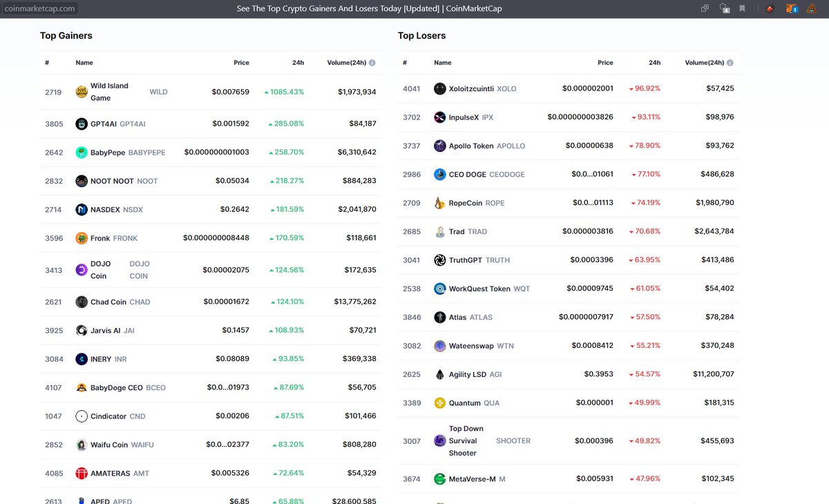Click the Xoloitzcuintli coin logo
Viewport: 829px width, 504px height.
[x=440, y=88]
